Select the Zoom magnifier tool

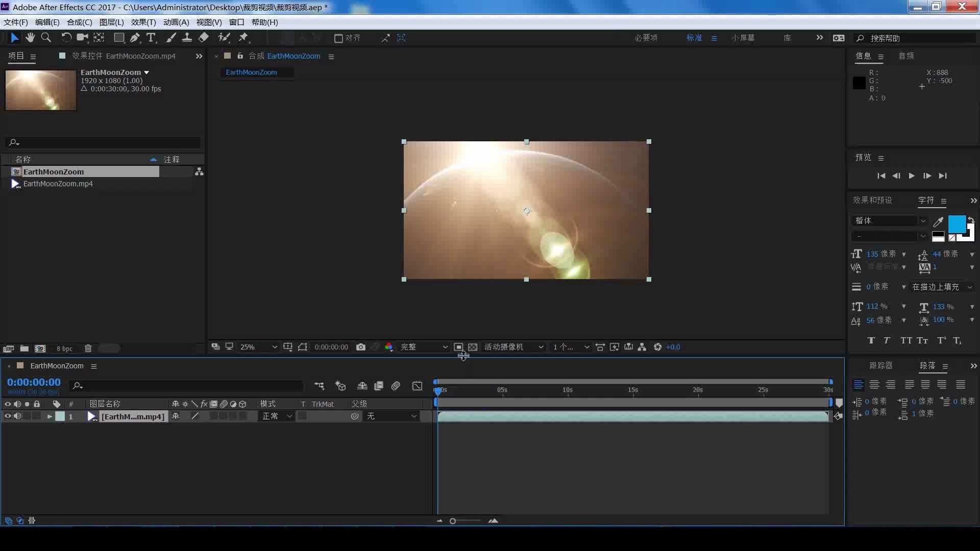pyautogui.click(x=46, y=38)
